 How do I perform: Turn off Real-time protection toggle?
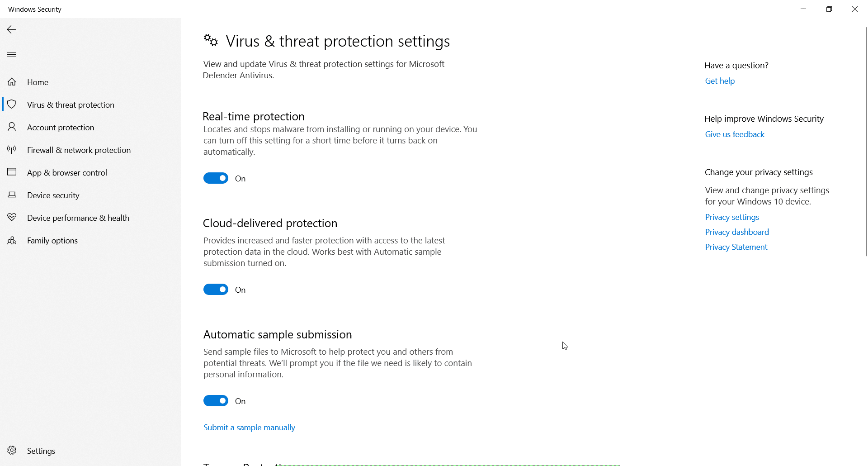(216, 178)
